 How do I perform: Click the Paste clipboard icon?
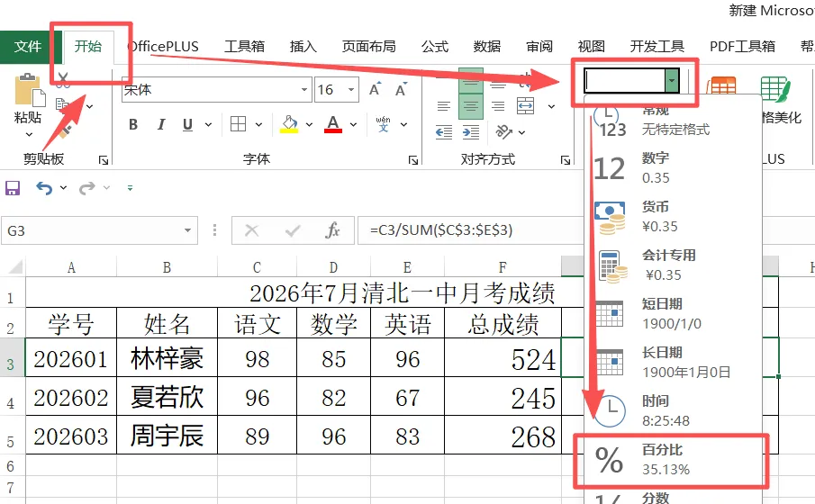pyautogui.click(x=30, y=89)
